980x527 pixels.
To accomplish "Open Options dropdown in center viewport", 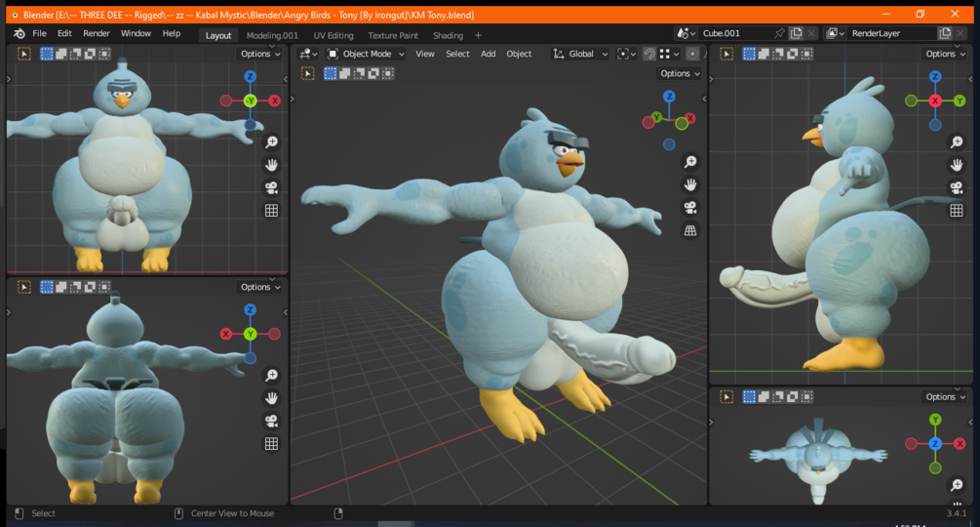I will pyautogui.click(x=680, y=74).
